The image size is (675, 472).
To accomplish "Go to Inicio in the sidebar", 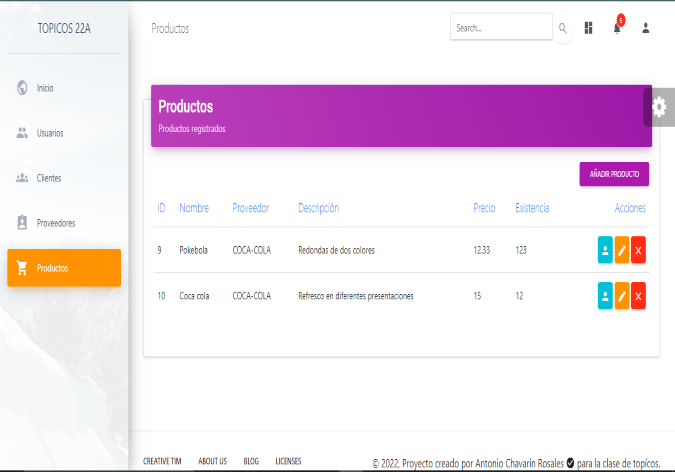I will coord(64,88).
